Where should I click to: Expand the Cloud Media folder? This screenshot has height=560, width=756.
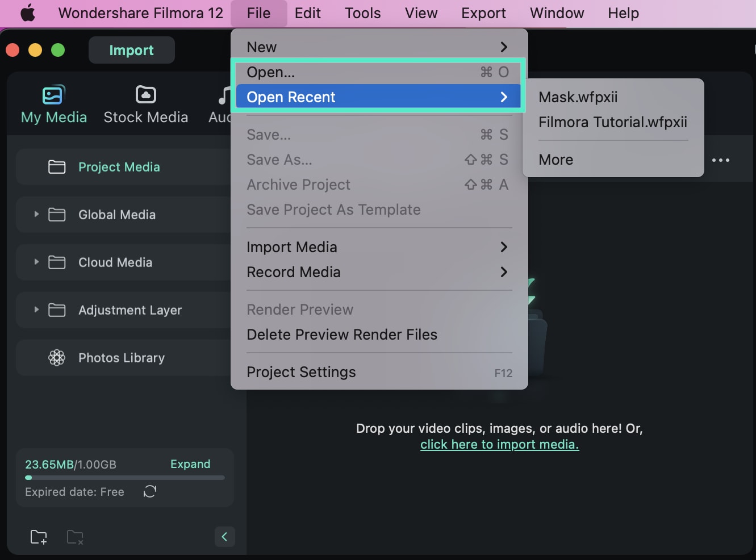point(36,262)
